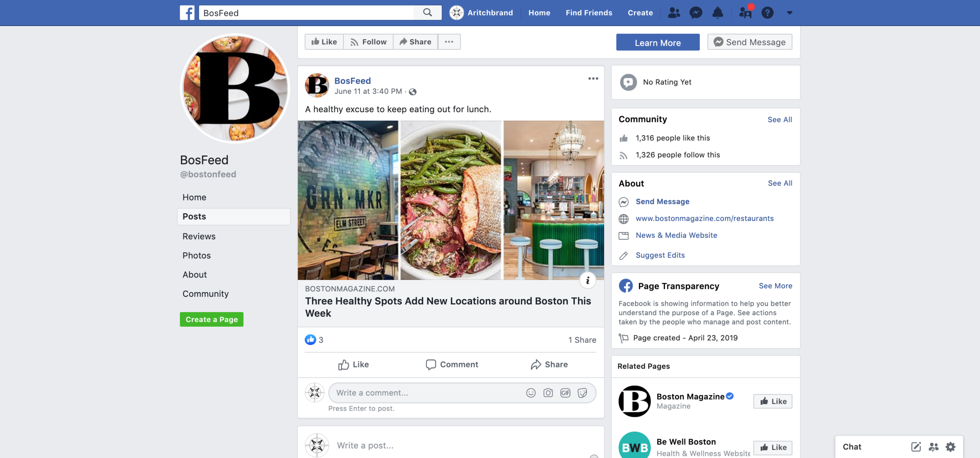The height and width of the screenshot is (458, 980).
Task: Click the 1 Share count link
Action: pos(582,340)
